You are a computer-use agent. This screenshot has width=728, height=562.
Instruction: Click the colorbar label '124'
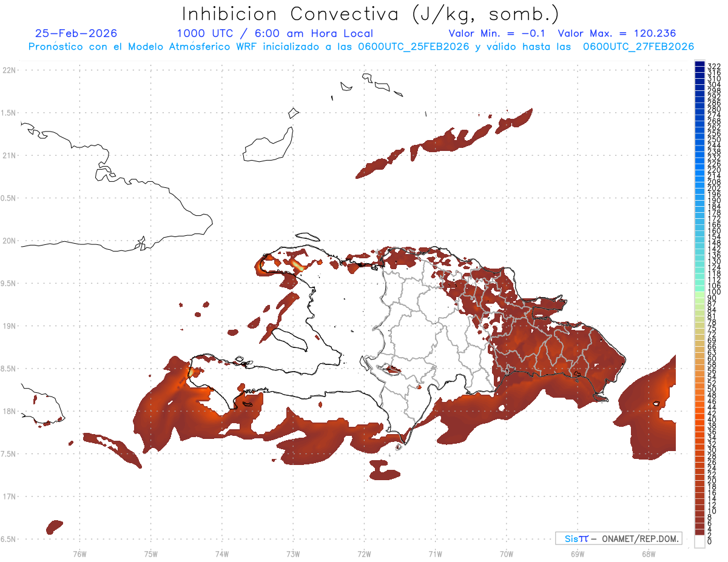coord(714,267)
